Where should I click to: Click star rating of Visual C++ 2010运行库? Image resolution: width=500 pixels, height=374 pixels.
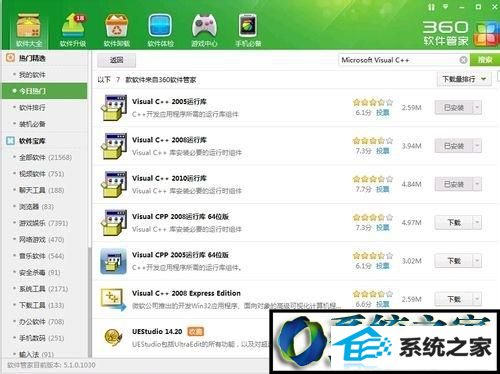point(373,179)
